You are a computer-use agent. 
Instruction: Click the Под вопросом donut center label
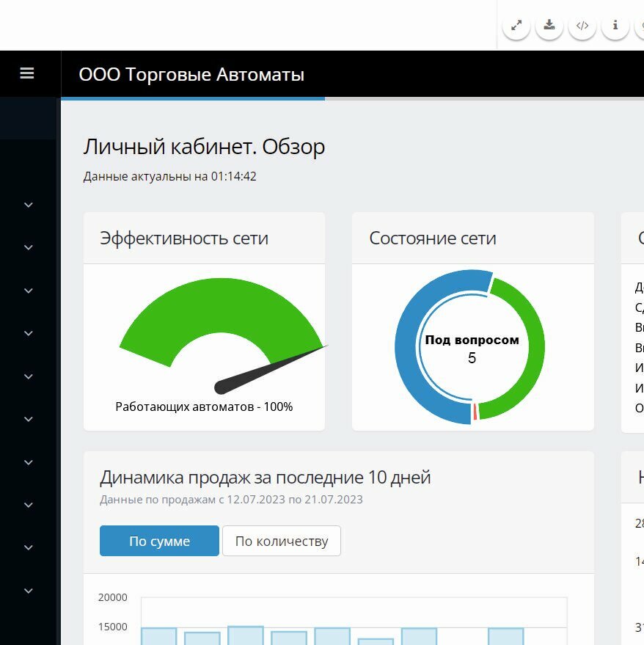pyautogui.click(x=472, y=340)
